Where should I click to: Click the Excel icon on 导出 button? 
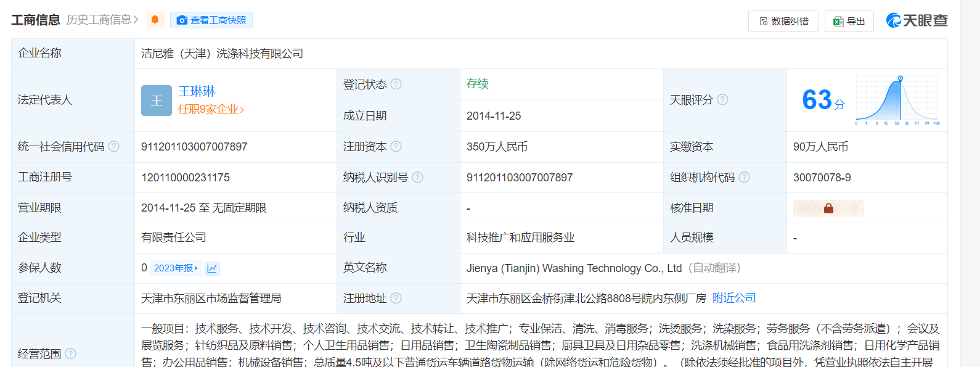pyautogui.click(x=838, y=22)
